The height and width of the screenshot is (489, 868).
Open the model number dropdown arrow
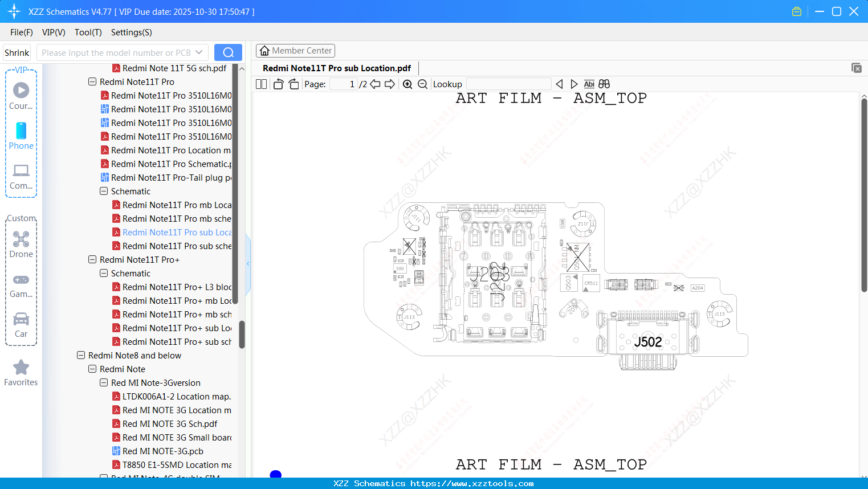pyautogui.click(x=199, y=52)
